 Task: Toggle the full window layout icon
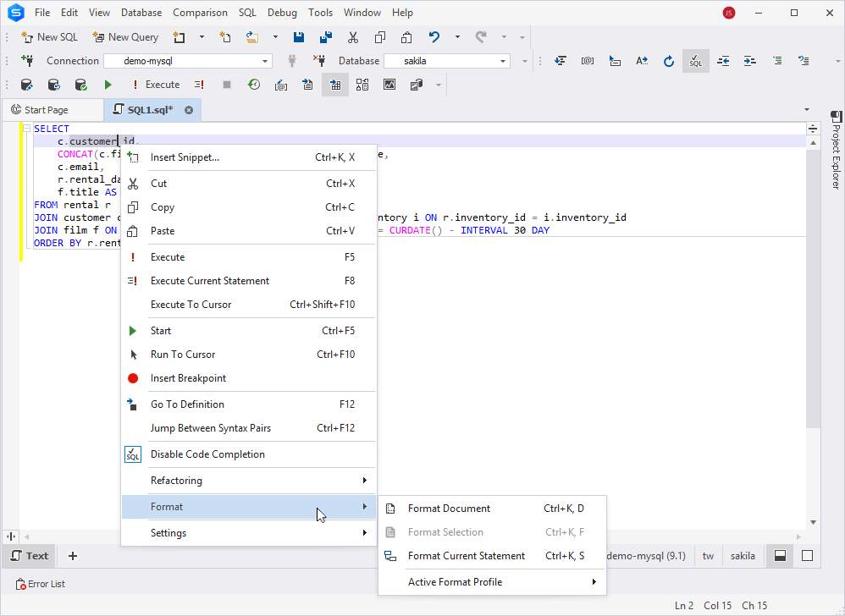pyautogui.click(x=807, y=556)
